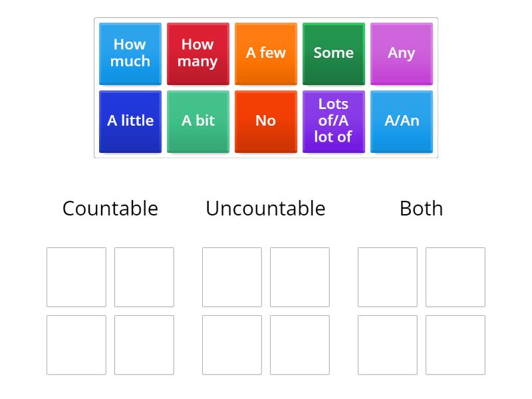Screen dimensions: 532x399
Task: Click the bottom-right box under Both
Action: point(456,347)
